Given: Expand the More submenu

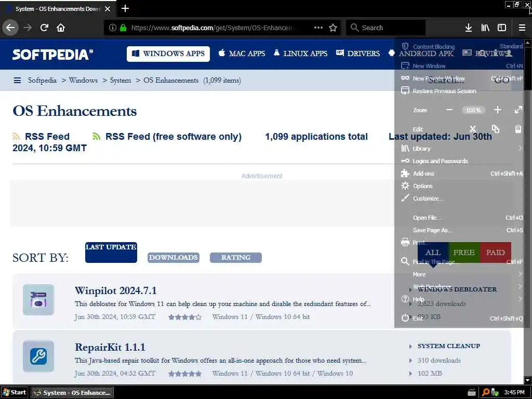Looking at the screenshot, I should point(462,274).
